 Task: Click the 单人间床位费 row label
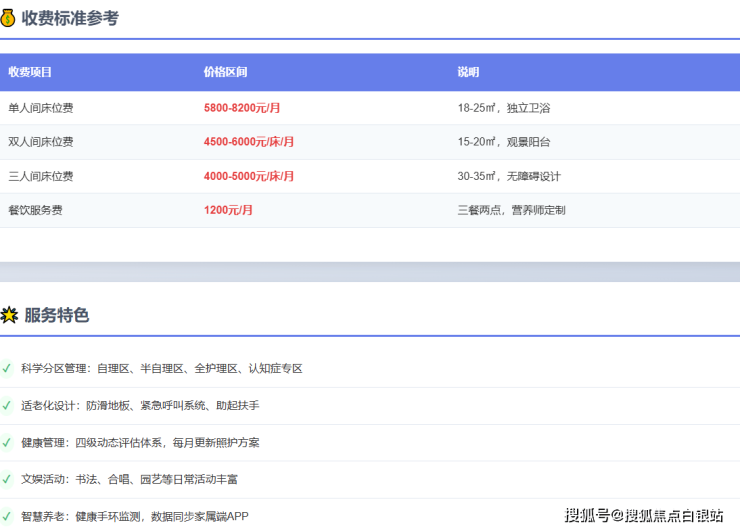40,108
